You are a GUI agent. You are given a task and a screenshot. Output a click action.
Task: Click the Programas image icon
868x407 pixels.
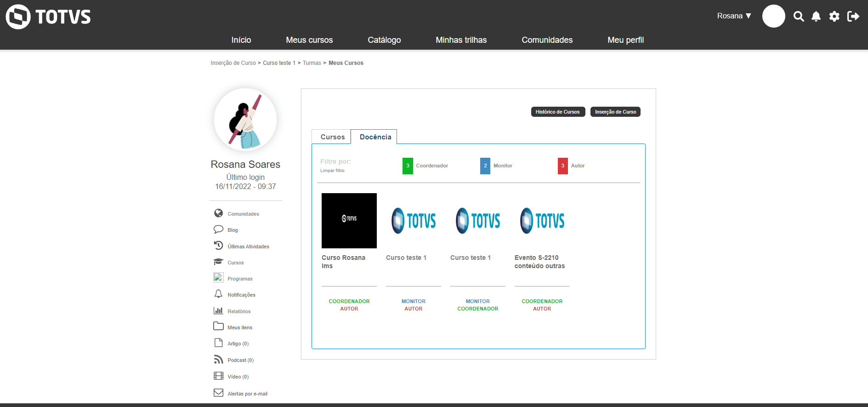[218, 278]
